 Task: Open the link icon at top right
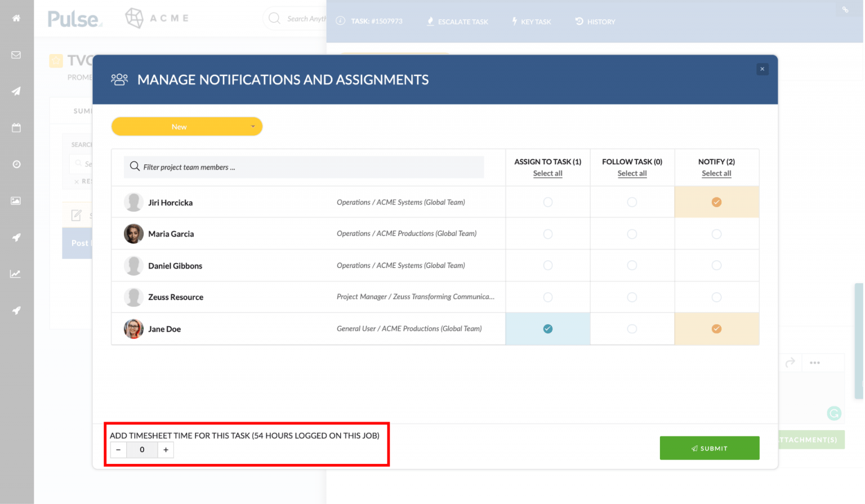tap(845, 9)
